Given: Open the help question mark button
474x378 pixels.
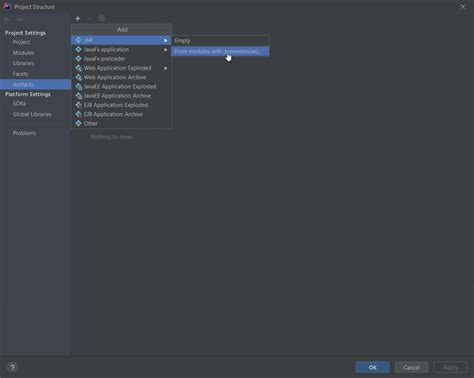Looking at the screenshot, I should click(x=12, y=367).
